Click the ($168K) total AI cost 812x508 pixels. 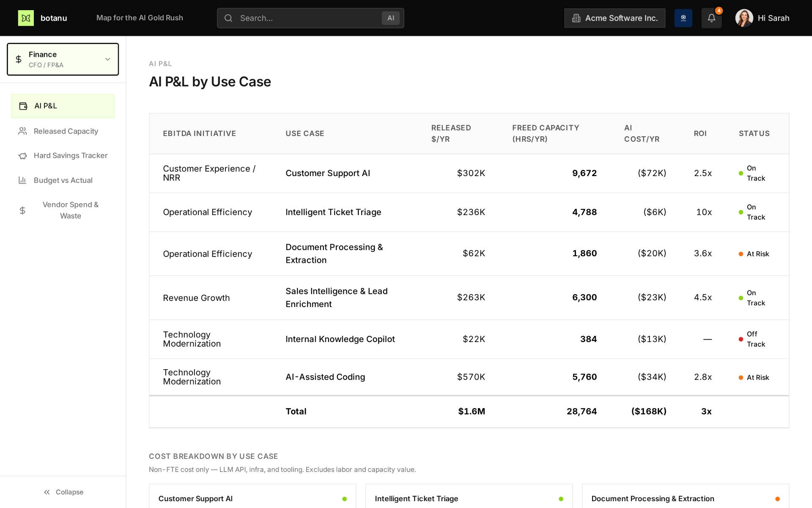pos(649,411)
